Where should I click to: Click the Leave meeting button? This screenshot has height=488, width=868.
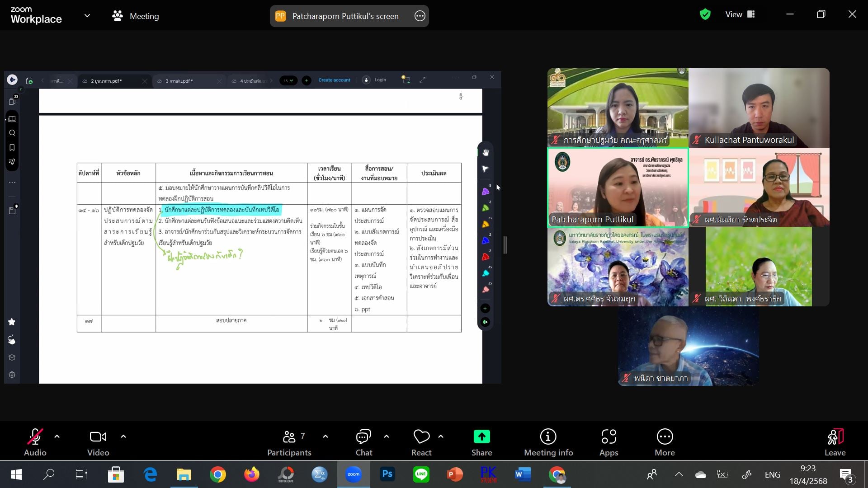835,442
